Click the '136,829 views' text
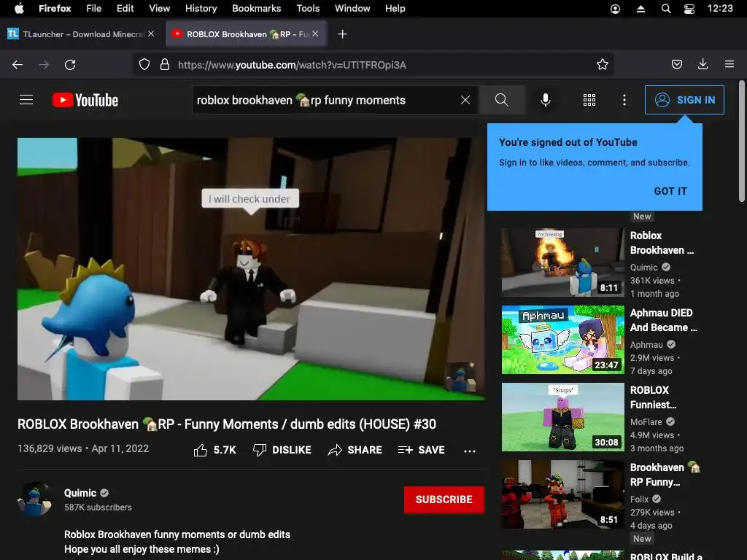 click(50, 448)
